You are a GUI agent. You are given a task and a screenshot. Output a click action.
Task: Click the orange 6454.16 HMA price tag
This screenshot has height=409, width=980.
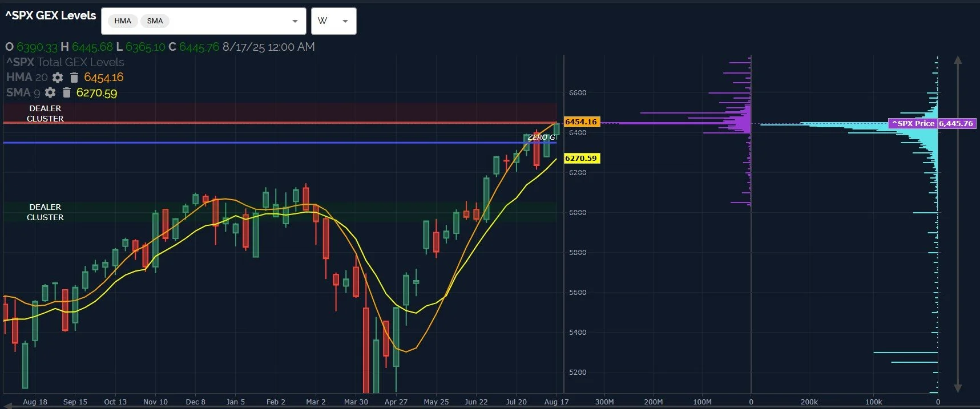click(x=581, y=122)
